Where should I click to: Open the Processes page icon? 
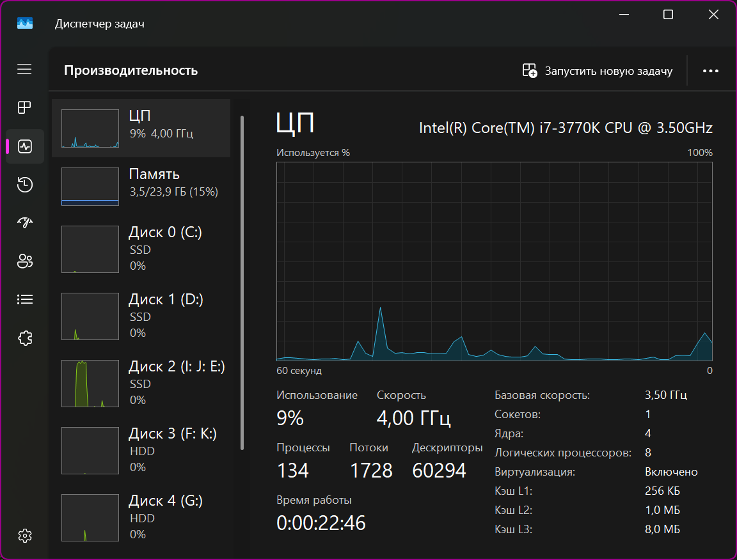coord(24,108)
